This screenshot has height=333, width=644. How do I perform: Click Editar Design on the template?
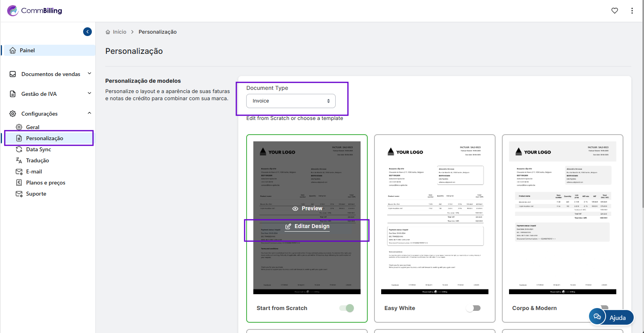pos(307,226)
